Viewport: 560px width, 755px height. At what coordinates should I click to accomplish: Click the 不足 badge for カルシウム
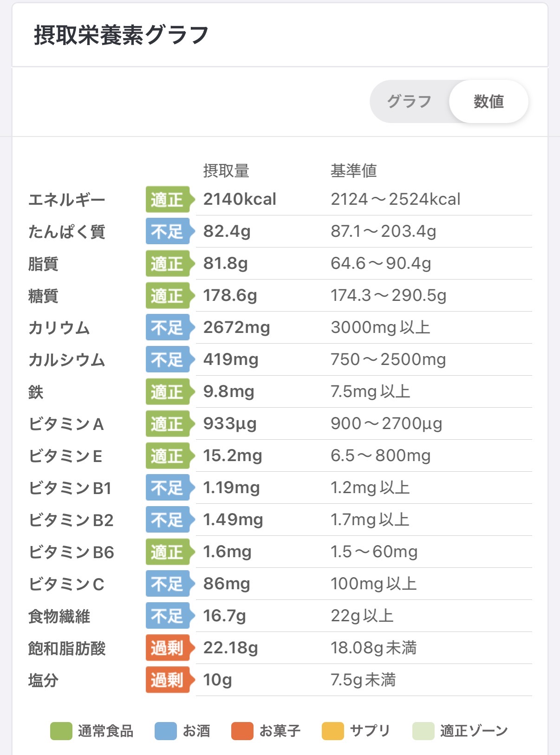tap(168, 359)
